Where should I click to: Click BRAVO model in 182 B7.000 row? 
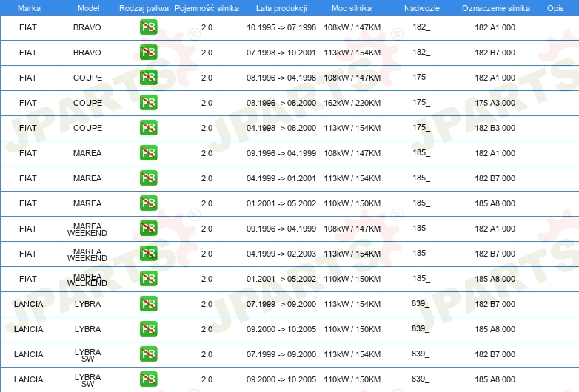click(87, 53)
